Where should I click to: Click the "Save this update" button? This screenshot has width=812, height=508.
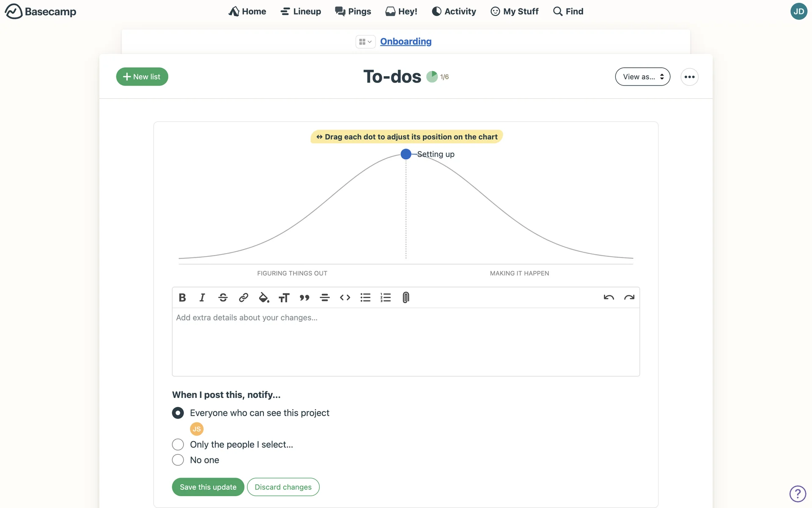click(x=208, y=487)
